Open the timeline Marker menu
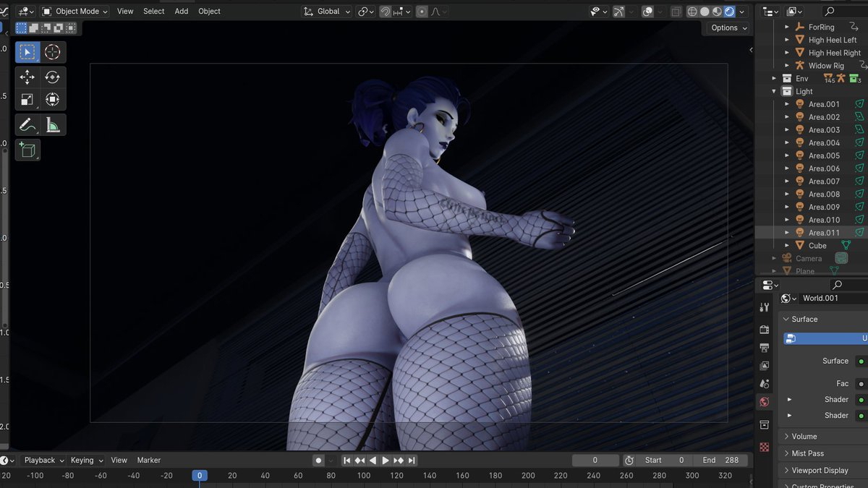Image resolution: width=868 pixels, height=488 pixels. click(149, 461)
